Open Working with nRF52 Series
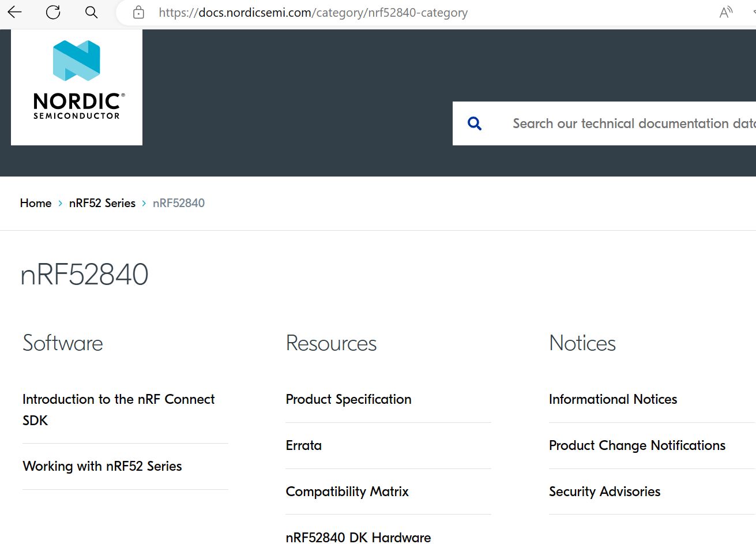The width and height of the screenshot is (756, 544). click(102, 466)
